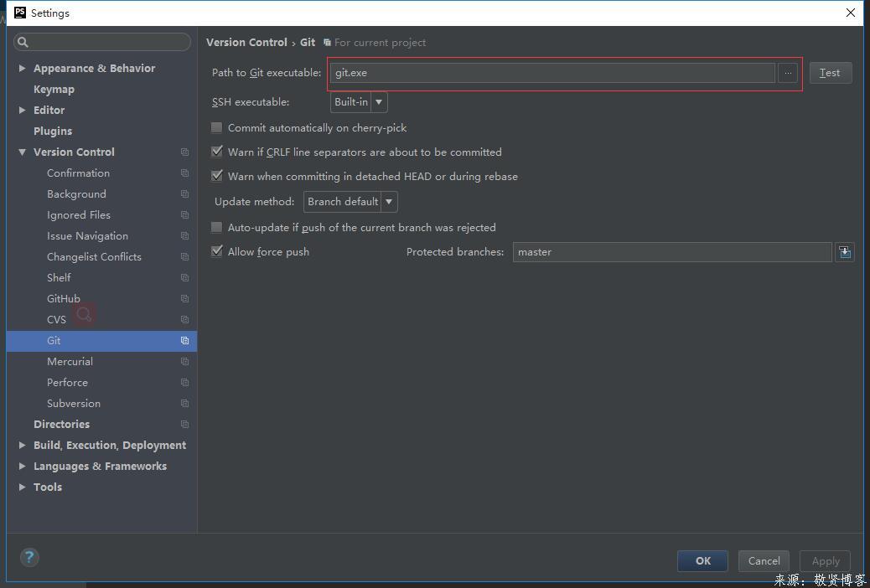This screenshot has width=870, height=588.
Task: Click the Apply button
Action: click(825, 561)
